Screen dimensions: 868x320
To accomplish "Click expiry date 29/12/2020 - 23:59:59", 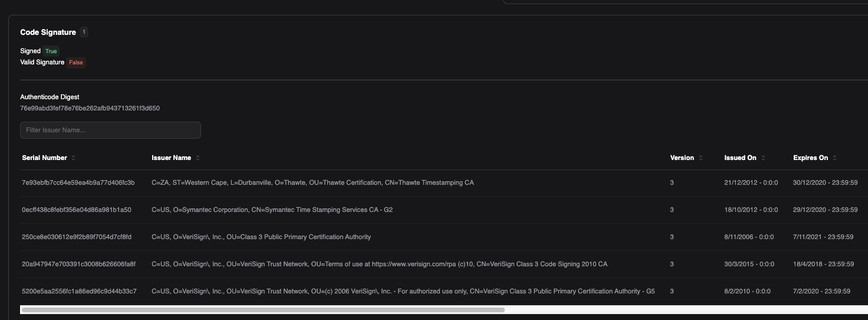I will (826, 210).
